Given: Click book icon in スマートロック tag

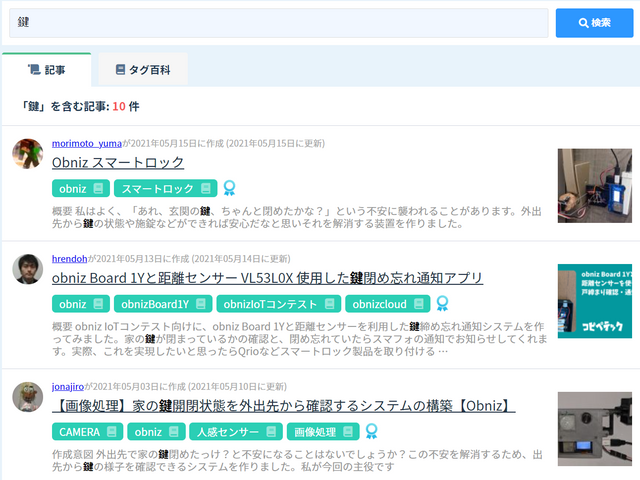Looking at the screenshot, I should (206, 189).
